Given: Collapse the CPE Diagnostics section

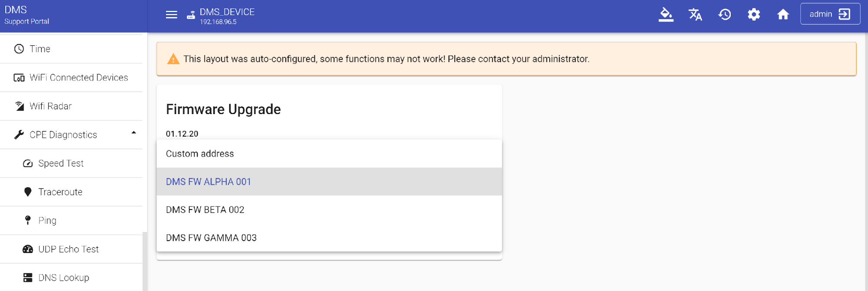Looking at the screenshot, I should (134, 133).
